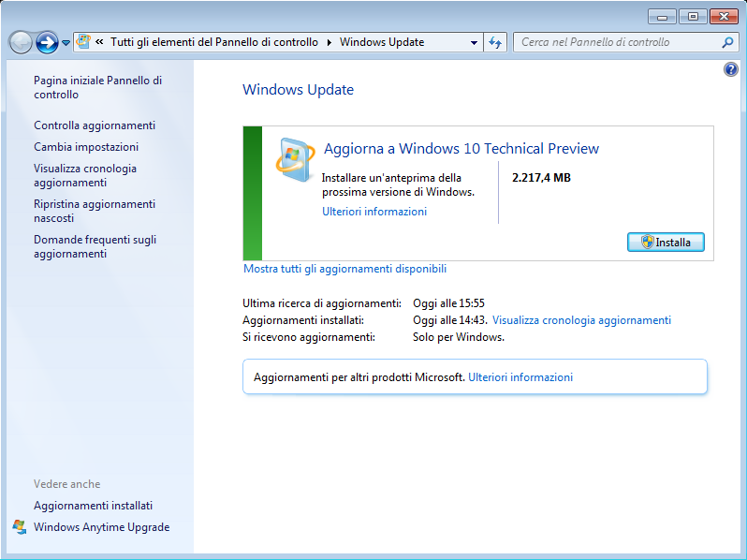This screenshot has width=747, height=560.
Task: Open Mostra tutti gli aggiornamenti disponibili
Action: 344,269
